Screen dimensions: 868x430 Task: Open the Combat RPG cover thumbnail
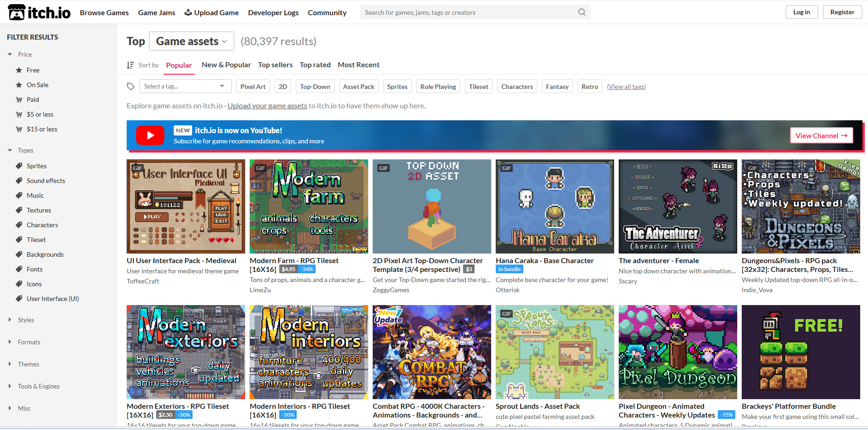[x=432, y=352]
